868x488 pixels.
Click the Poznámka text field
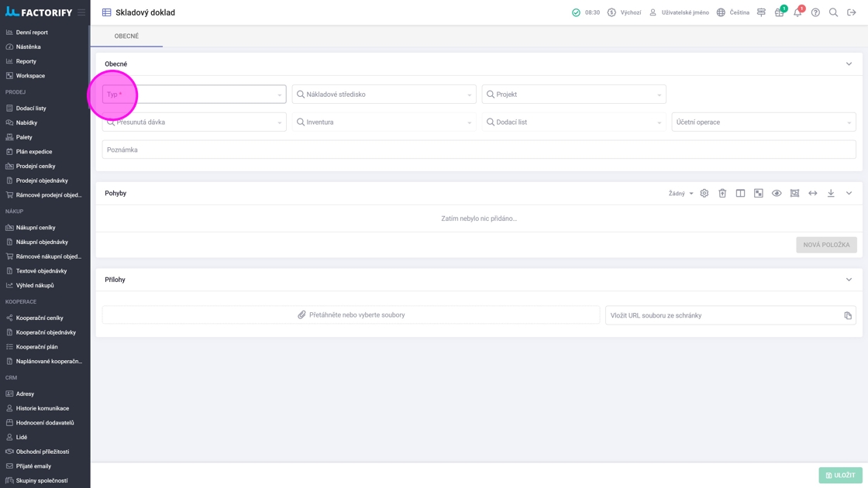coord(479,149)
